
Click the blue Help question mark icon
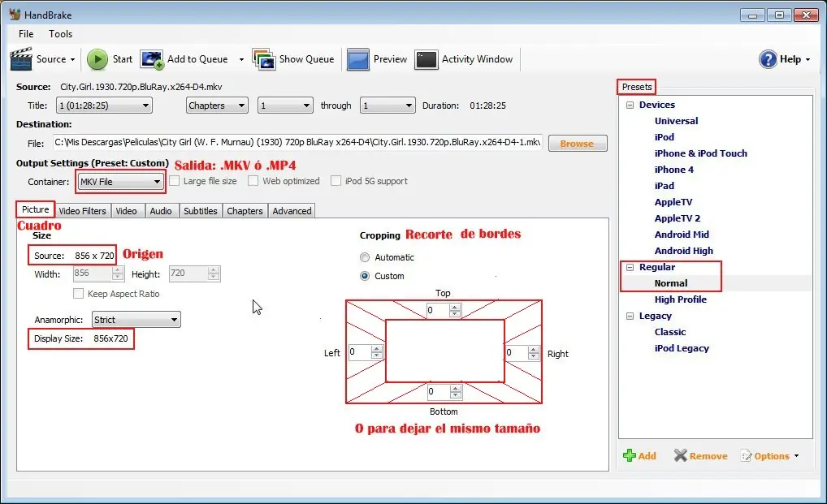768,59
